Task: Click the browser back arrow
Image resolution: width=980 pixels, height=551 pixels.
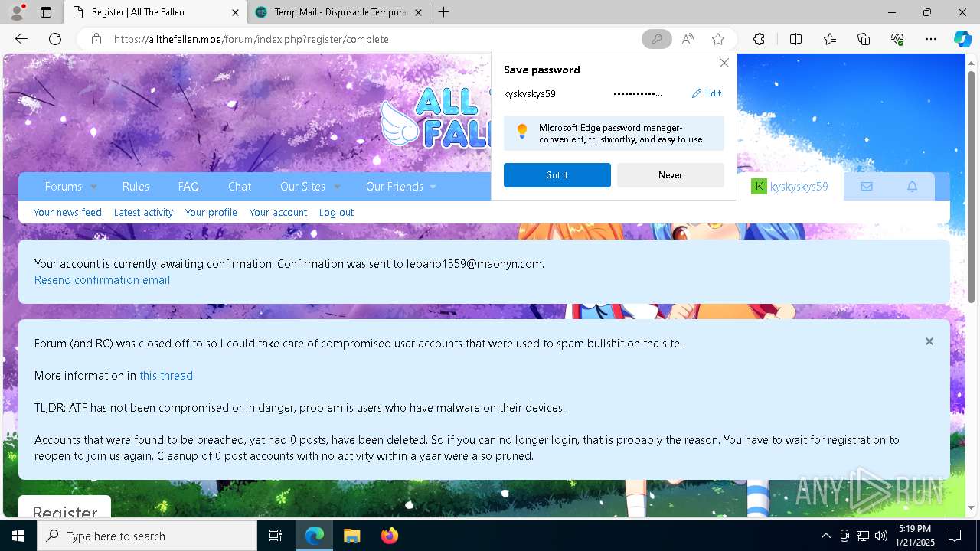Action: tap(21, 39)
